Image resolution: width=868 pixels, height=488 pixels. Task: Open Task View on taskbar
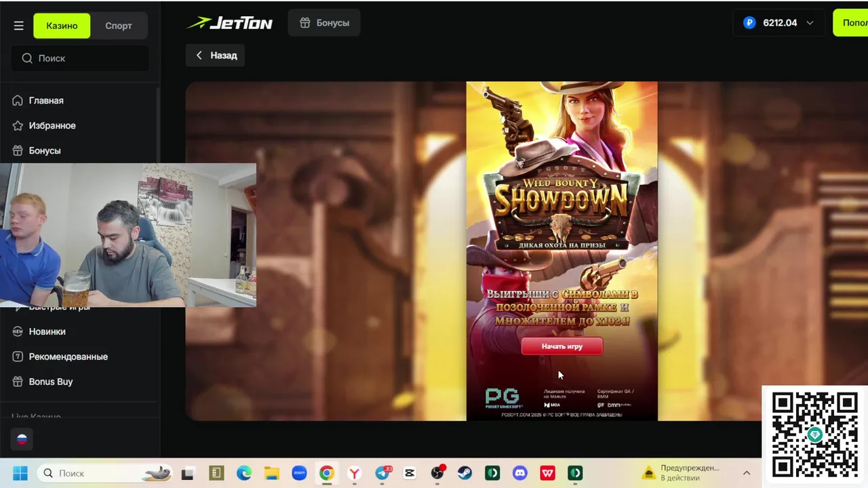tap(188, 473)
